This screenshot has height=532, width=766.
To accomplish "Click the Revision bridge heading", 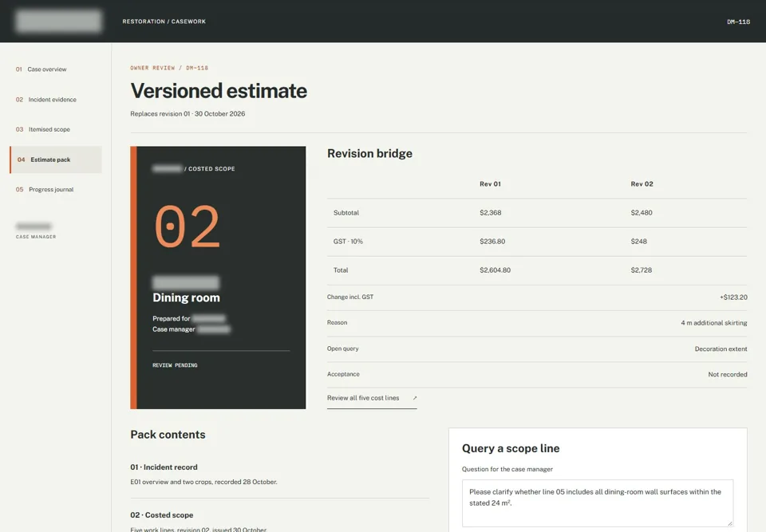I will click(x=369, y=153).
